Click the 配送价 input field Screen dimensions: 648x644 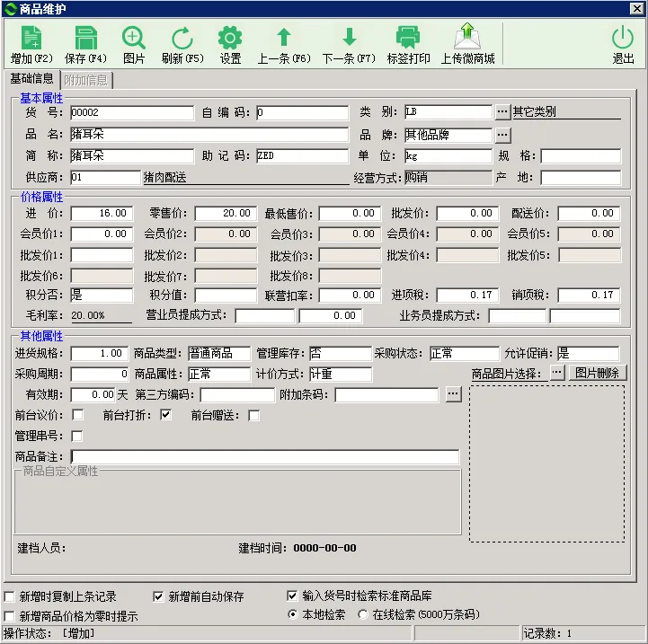point(589,213)
